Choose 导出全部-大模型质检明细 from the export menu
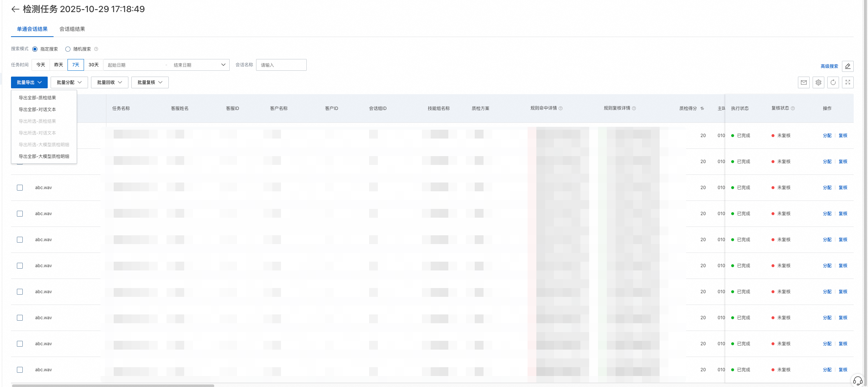868x387 pixels. tap(44, 156)
